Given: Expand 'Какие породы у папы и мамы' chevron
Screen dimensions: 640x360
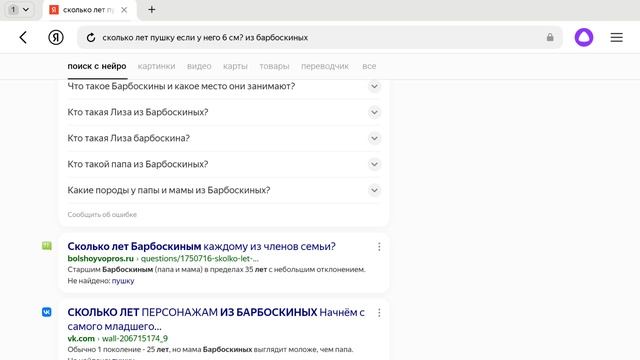Looking at the screenshot, I should coord(374,190).
